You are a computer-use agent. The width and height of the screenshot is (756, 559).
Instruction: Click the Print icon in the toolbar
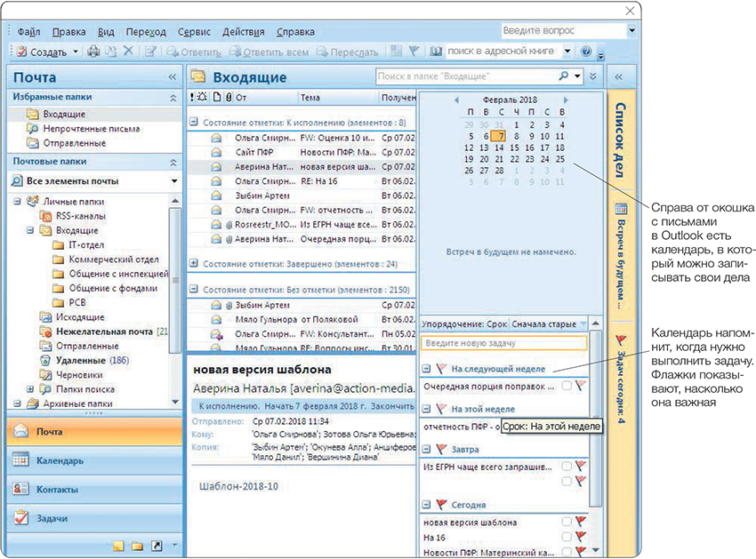(x=94, y=52)
